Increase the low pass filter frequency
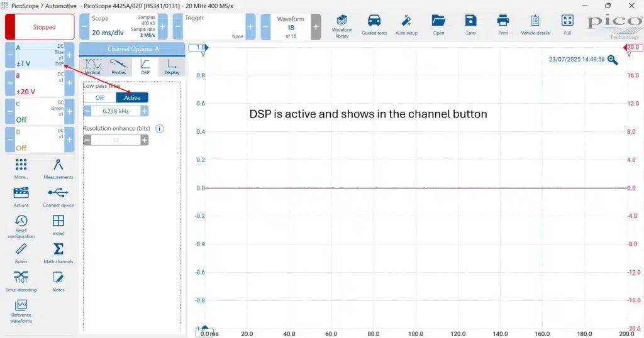 tap(144, 111)
